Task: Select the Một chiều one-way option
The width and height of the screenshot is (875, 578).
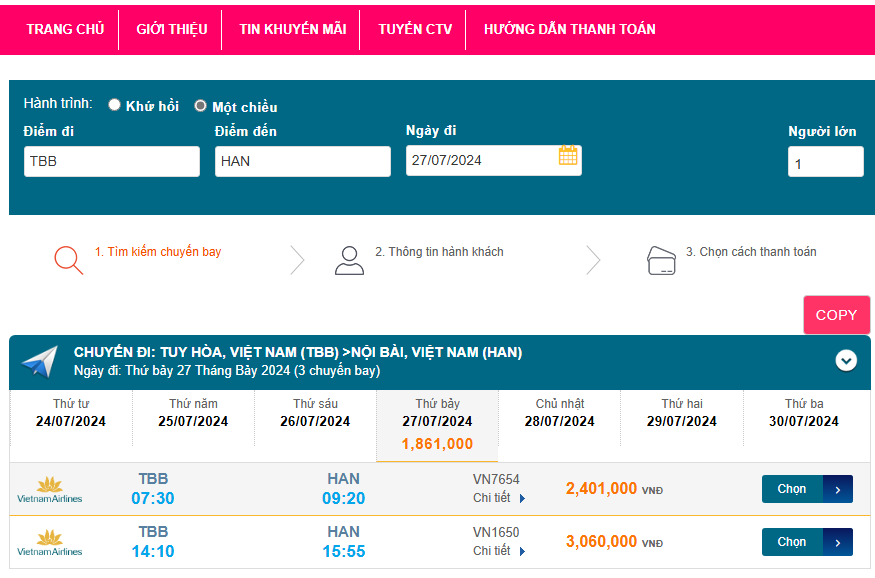Action: tap(201, 106)
